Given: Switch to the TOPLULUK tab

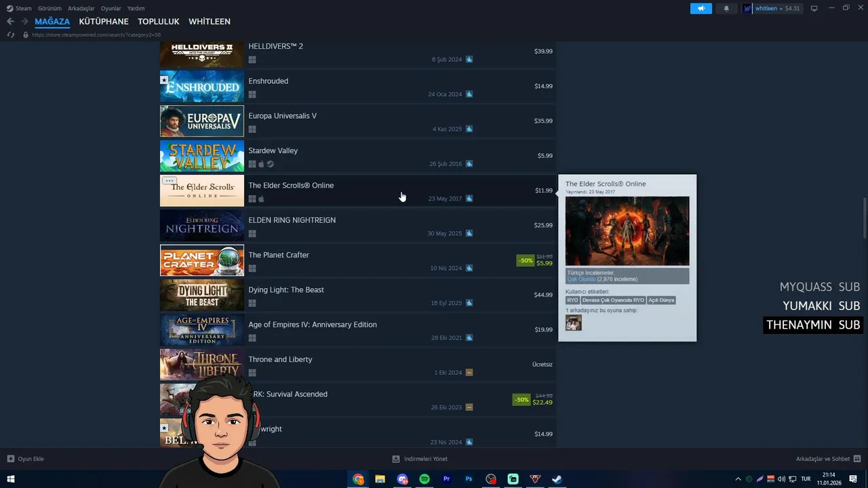Looking at the screenshot, I should point(159,22).
